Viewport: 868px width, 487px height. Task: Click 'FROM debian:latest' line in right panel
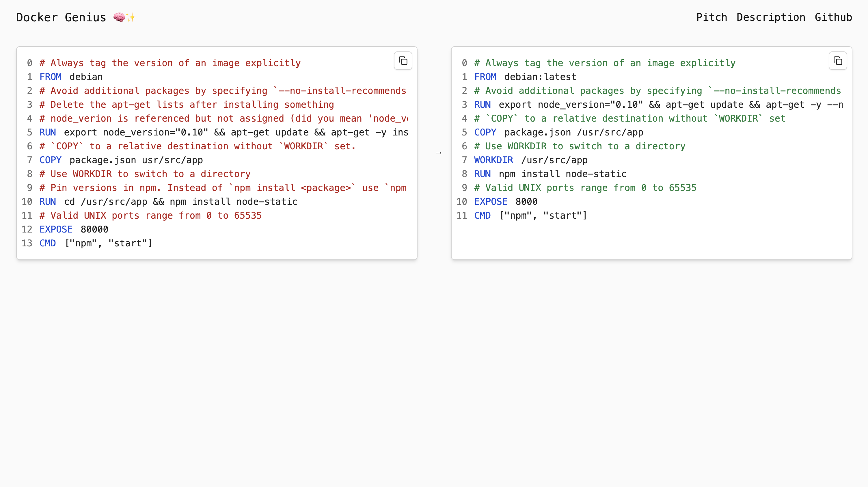pyautogui.click(x=525, y=77)
